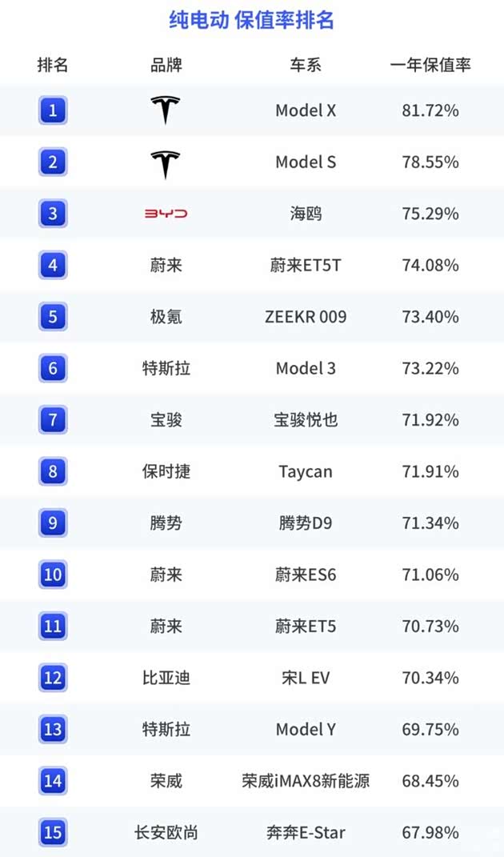The width and height of the screenshot is (504, 857).
Task: Click the Tesla logo beside Model S
Action: click(166, 162)
